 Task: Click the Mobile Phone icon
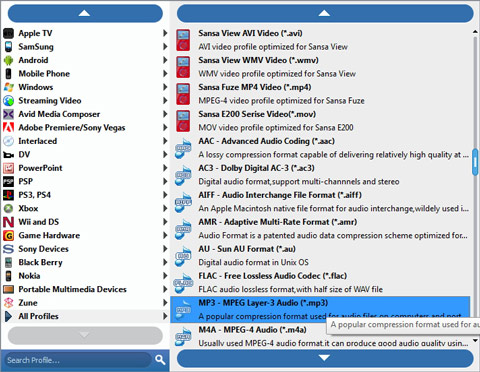coord(8,74)
